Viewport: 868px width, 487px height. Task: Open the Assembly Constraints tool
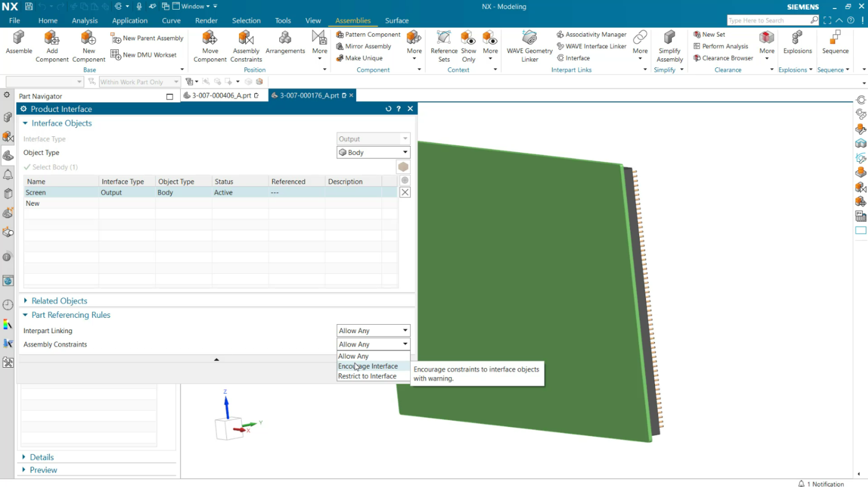(246, 45)
